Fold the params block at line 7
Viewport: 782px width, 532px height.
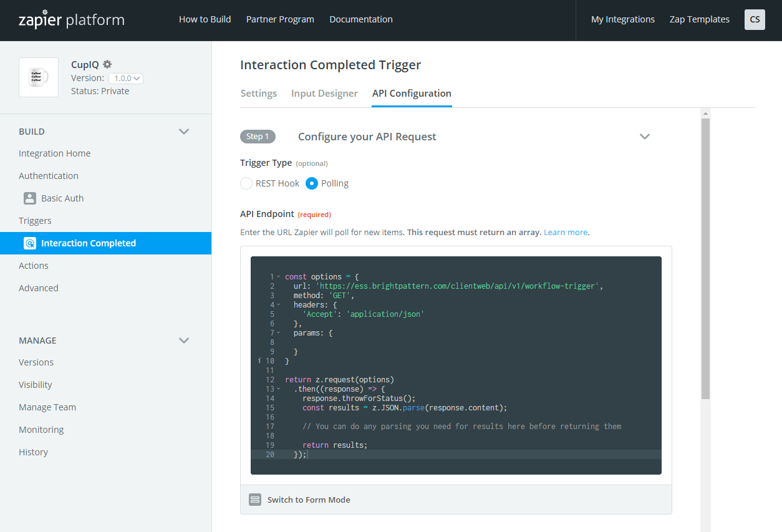(x=278, y=333)
